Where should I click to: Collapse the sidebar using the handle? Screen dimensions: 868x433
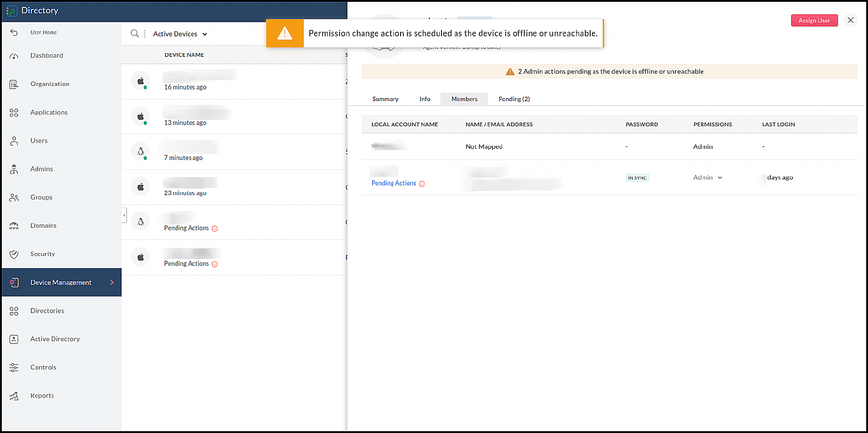coord(124,215)
